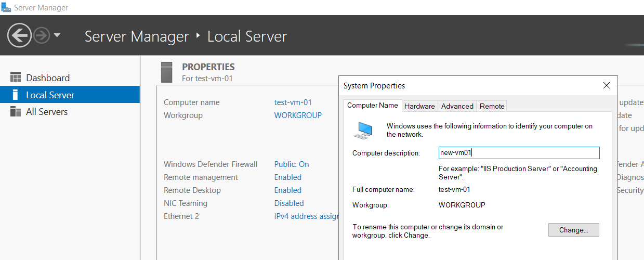Click the back navigation arrow

[x=20, y=36]
